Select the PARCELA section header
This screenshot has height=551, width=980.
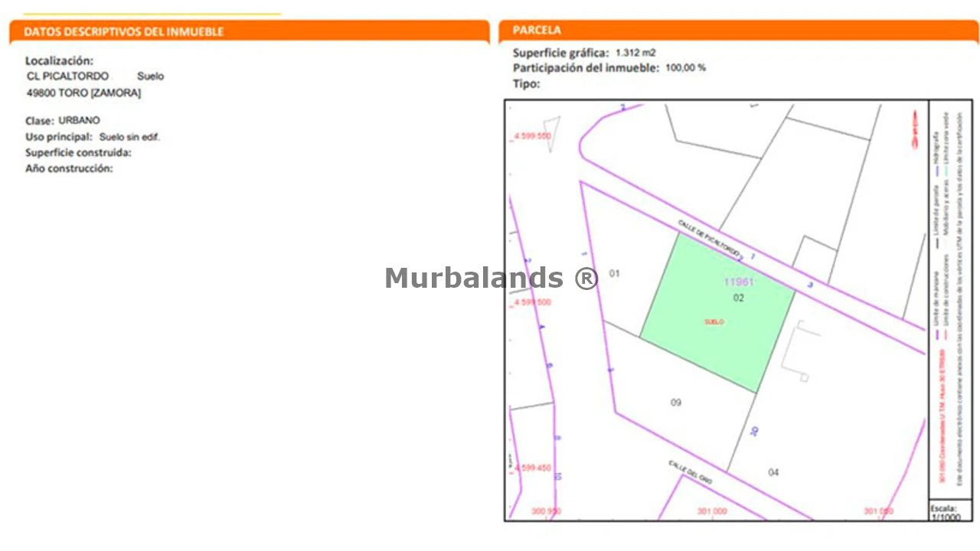pos(537,31)
